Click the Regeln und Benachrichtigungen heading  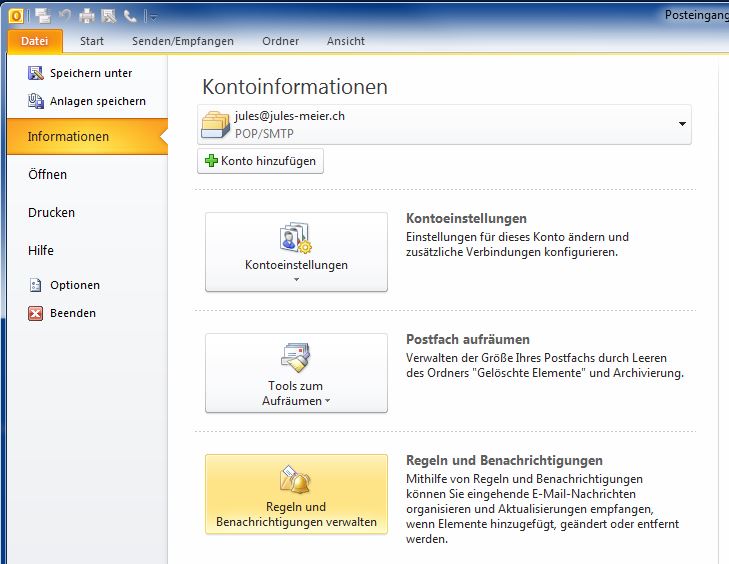tap(504, 460)
